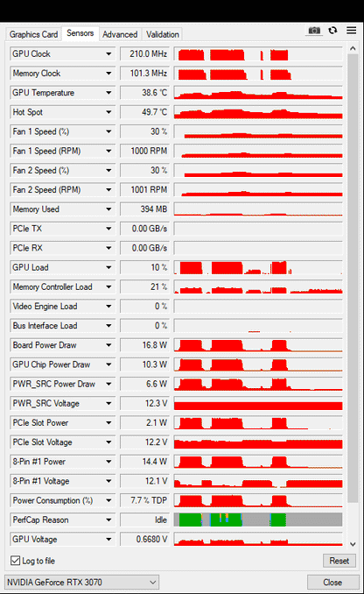Open the GPU Chip Power Draw dropdown
This screenshot has height=594, width=364.
(x=108, y=364)
